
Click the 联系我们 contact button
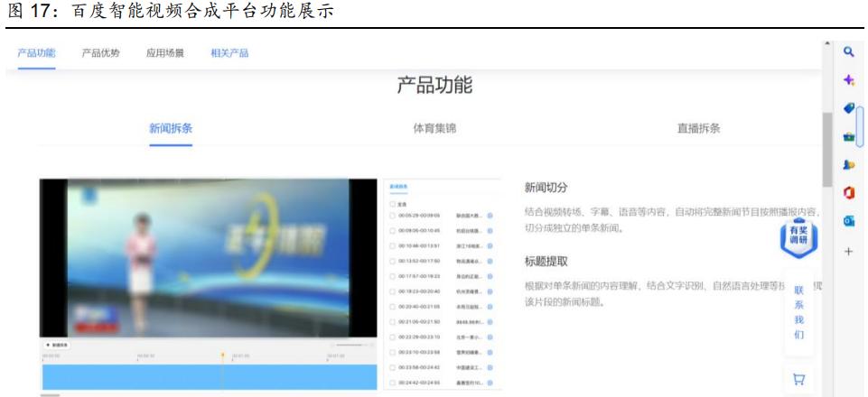pos(798,312)
